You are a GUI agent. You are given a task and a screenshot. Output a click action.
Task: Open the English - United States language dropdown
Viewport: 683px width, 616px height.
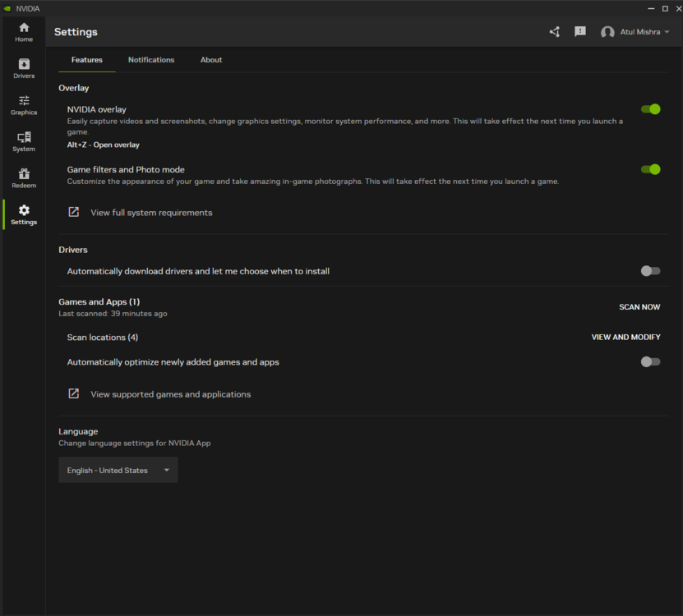click(x=118, y=471)
